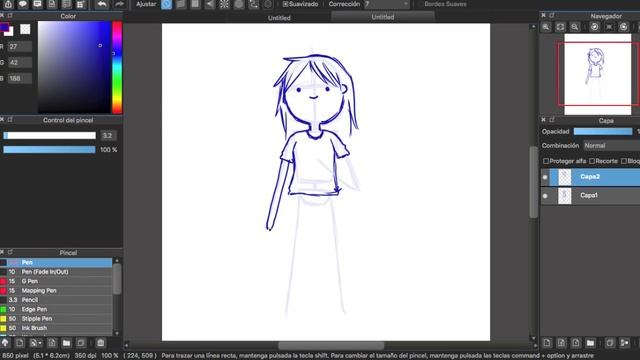The width and height of the screenshot is (640, 360).
Task: Switch to the second Untitled tab
Action: tap(383, 17)
